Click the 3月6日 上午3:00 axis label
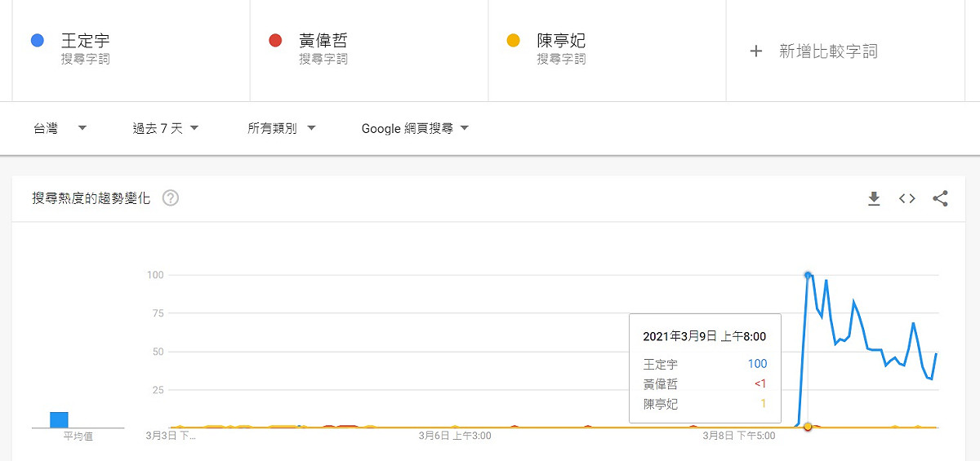Screen dimensions: 980x461 coord(455,437)
